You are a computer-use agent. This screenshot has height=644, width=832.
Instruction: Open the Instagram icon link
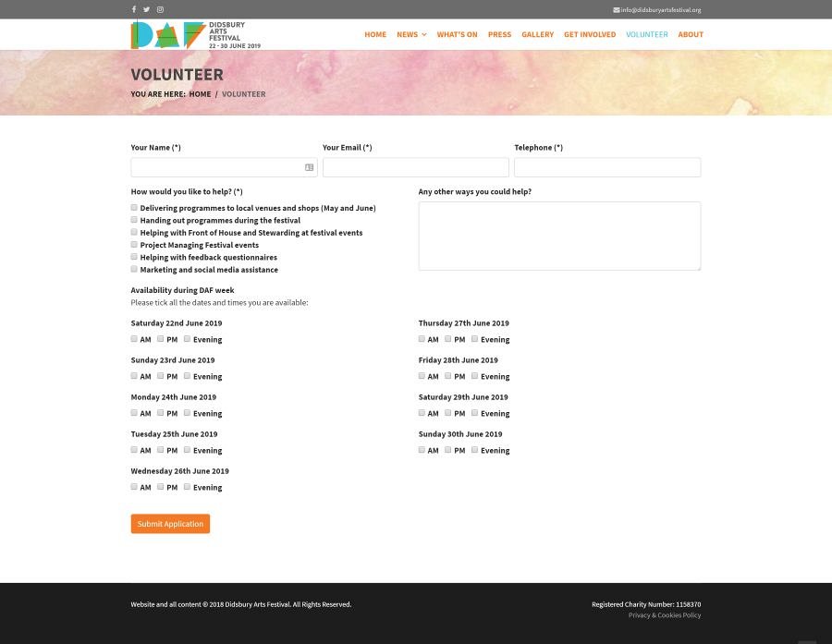[160, 9]
